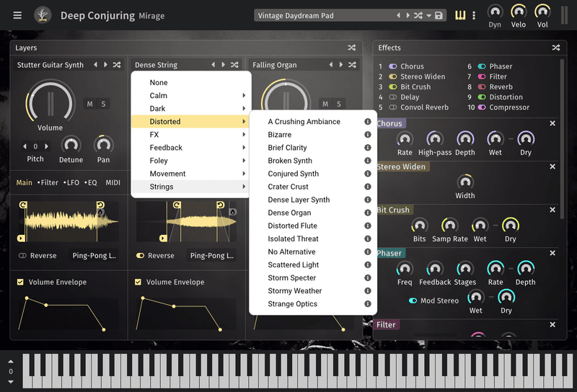The height and width of the screenshot is (392, 577).
Task: Select Distorted Flute from the submenu
Action: click(x=292, y=226)
